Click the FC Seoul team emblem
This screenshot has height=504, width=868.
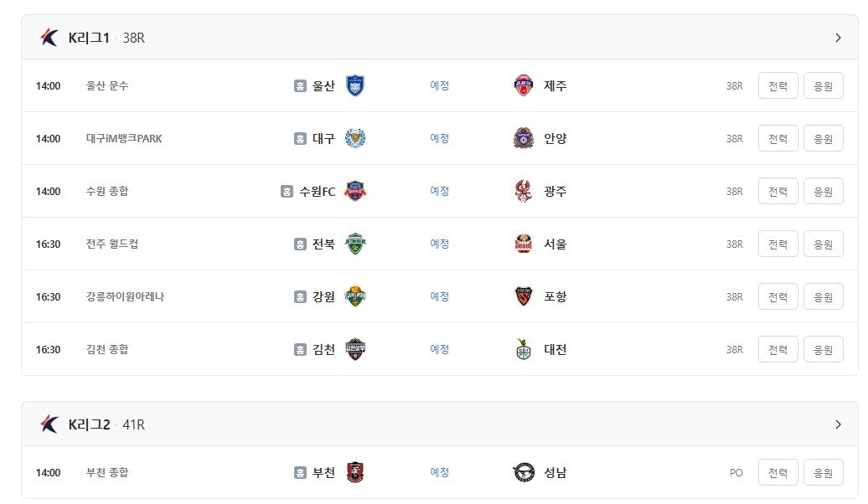pyautogui.click(x=524, y=244)
